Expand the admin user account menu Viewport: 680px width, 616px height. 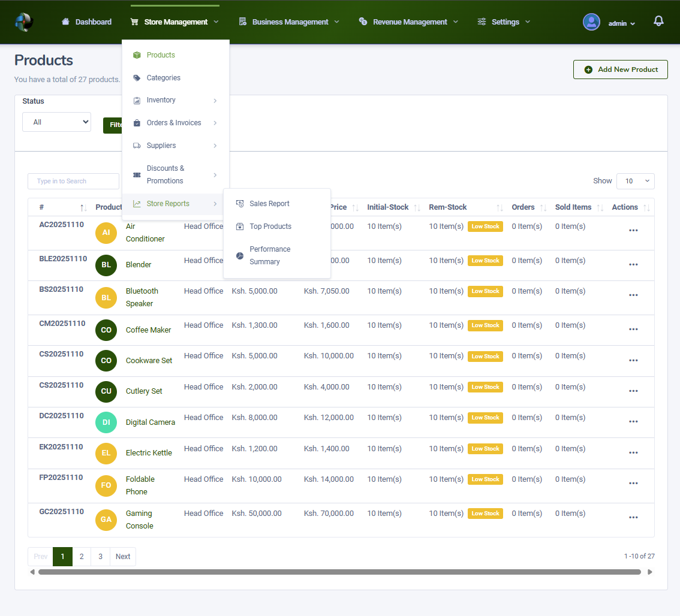pyautogui.click(x=618, y=22)
